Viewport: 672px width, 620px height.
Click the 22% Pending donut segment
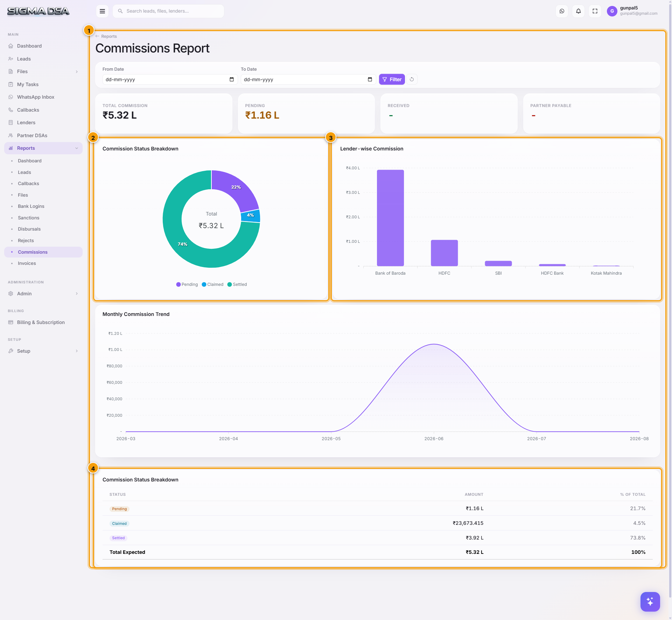[x=236, y=188]
